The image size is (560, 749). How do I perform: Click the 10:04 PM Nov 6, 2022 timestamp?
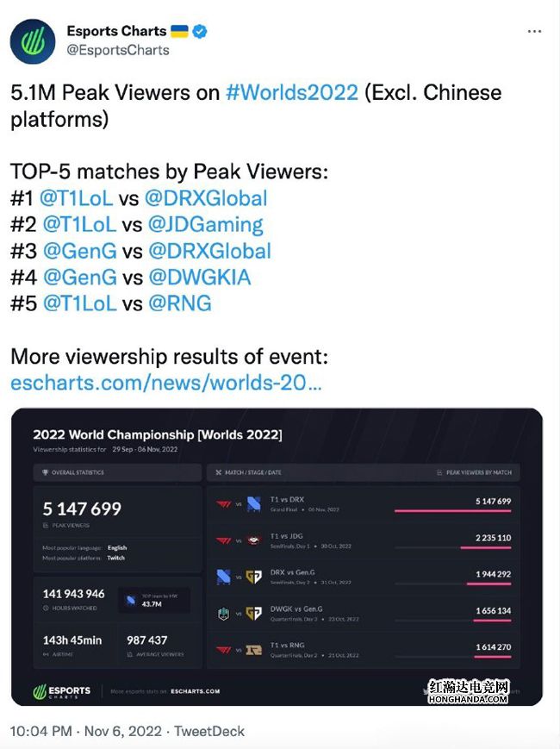click(x=86, y=731)
